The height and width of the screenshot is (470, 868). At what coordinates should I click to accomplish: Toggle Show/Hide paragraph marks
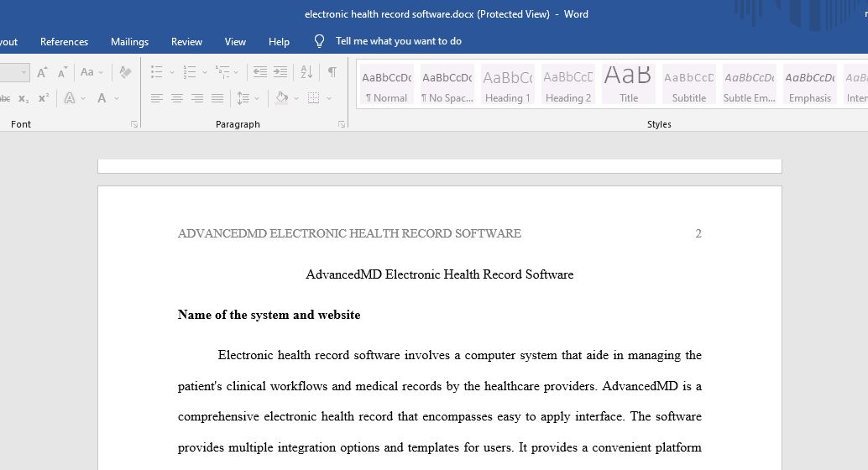pos(332,72)
